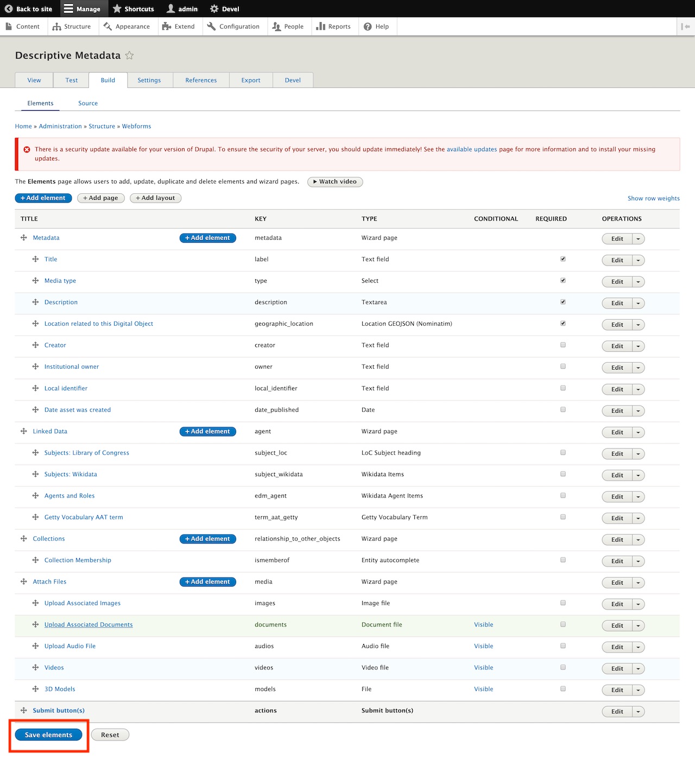Viewport: 695px width, 784px height.
Task: Open the Help icon in the toolbar
Action: [x=368, y=27]
